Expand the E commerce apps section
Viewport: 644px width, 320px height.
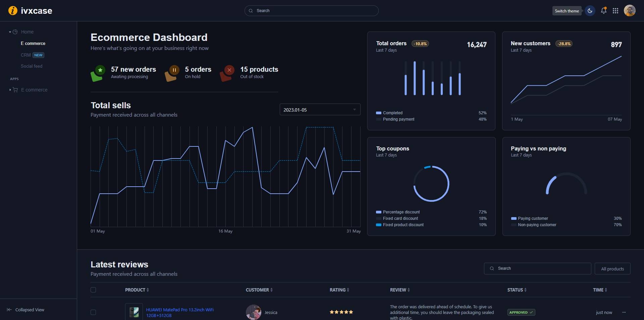pyautogui.click(x=10, y=90)
